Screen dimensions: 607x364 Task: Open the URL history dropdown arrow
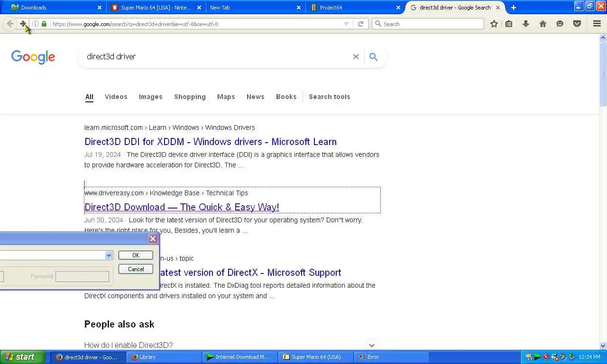(346, 24)
